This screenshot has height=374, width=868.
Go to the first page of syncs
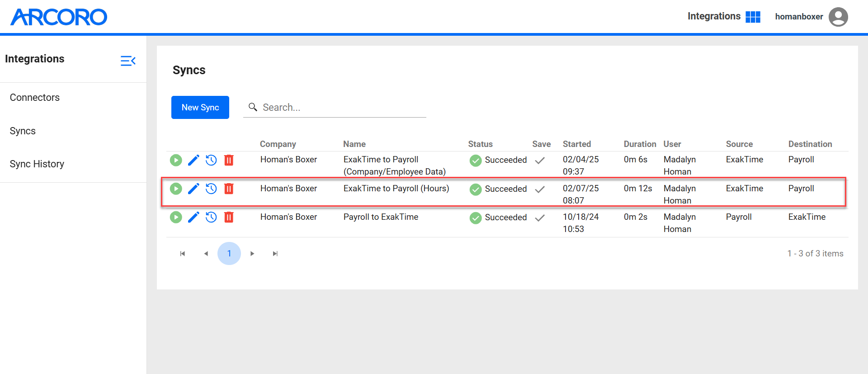183,254
